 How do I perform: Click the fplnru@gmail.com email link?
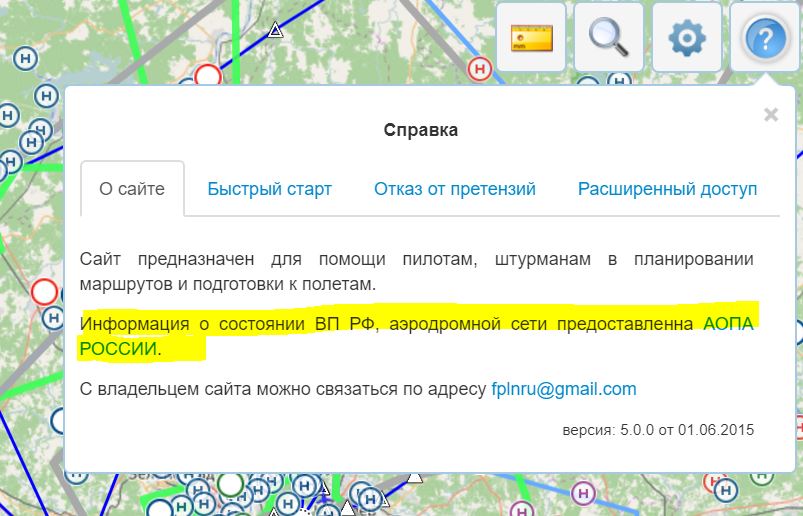[x=563, y=389]
